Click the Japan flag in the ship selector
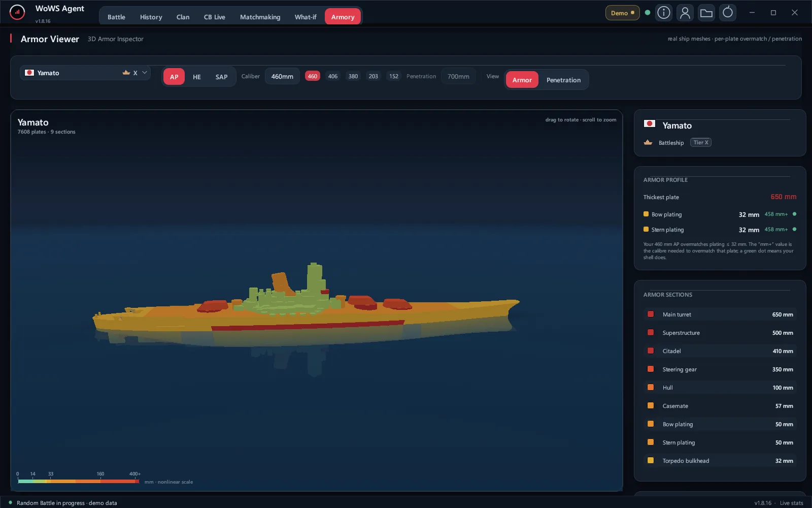 (x=29, y=73)
